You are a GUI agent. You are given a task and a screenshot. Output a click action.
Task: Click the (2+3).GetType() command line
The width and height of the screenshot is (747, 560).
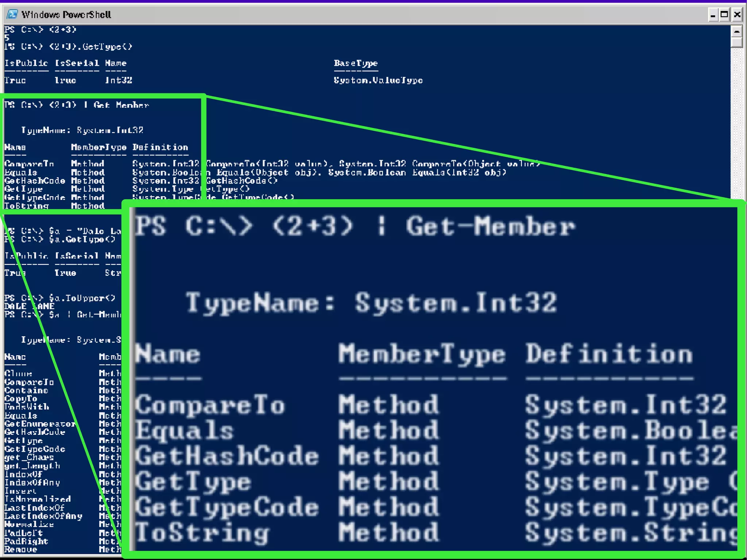[68, 47]
